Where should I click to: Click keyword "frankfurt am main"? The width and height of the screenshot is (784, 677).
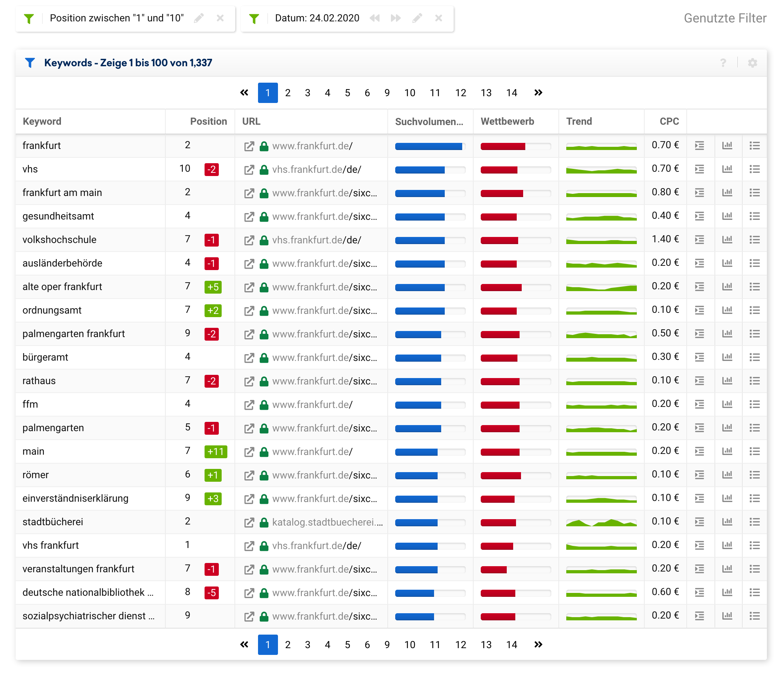(x=62, y=193)
